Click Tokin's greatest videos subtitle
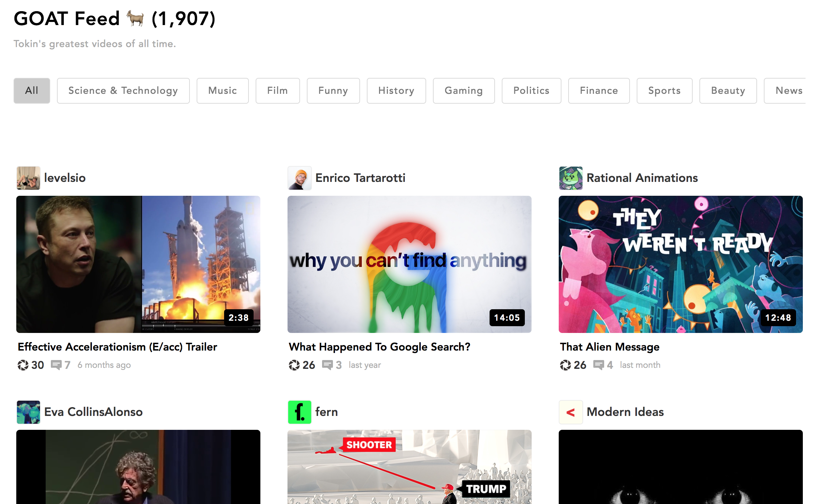Image resolution: width=813 pixels, height=504 pixels. [95, 44]
